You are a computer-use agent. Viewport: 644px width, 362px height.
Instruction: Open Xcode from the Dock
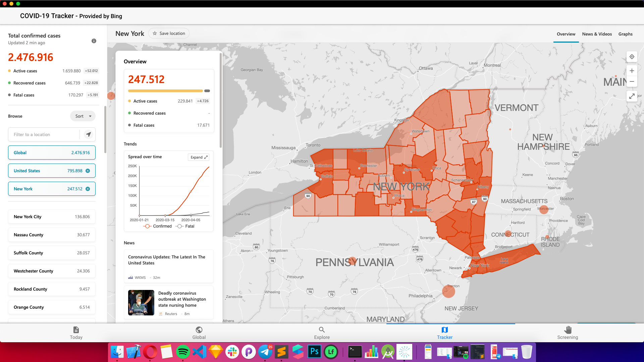click(133, 352)
